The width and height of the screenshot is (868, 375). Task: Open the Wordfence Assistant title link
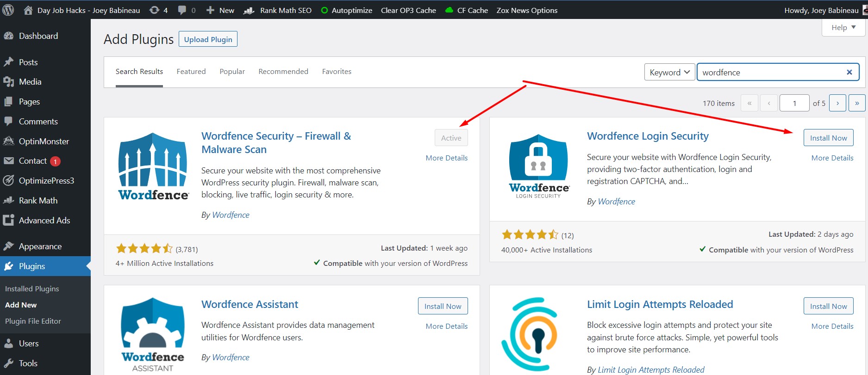point(250,304)
